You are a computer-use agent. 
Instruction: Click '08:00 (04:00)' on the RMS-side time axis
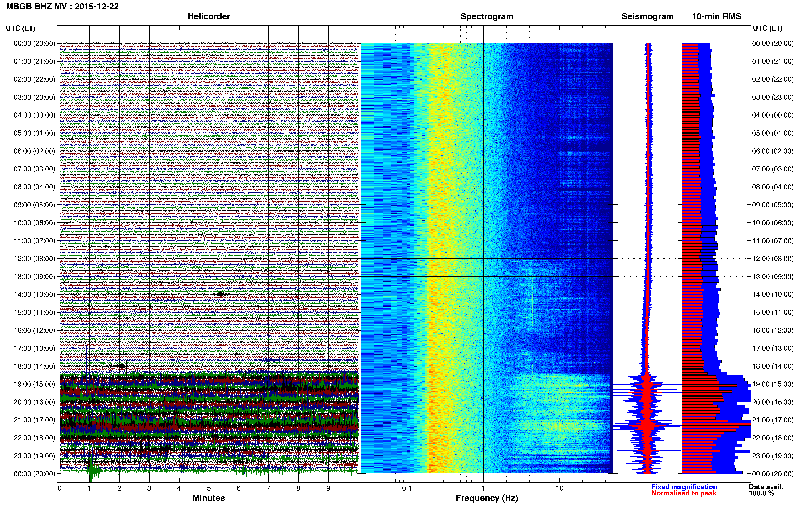pos(773,187)
